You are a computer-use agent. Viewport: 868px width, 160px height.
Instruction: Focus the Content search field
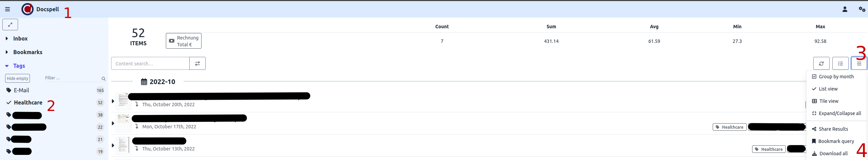[150, 63]
